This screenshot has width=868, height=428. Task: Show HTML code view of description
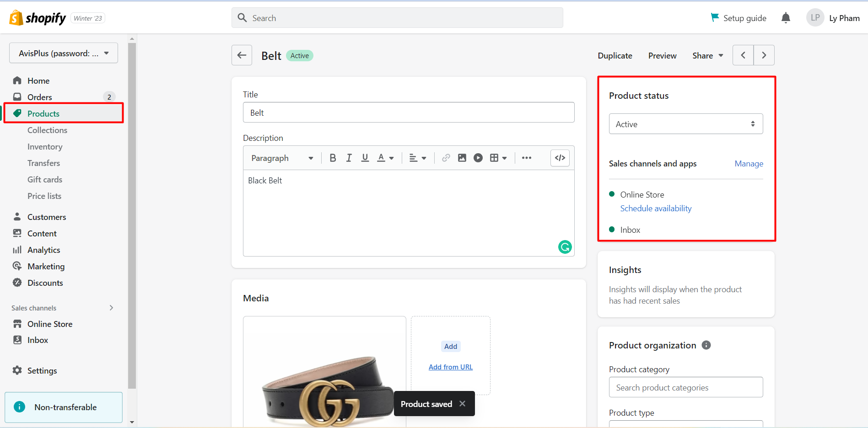click(x=560, y=158)
